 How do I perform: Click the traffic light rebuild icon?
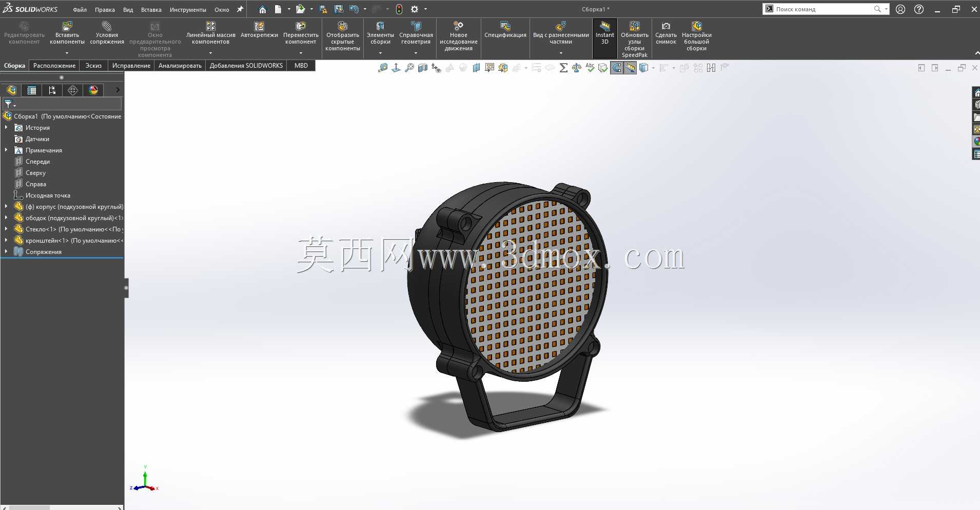pyautogui.click(x=399, y=9)
